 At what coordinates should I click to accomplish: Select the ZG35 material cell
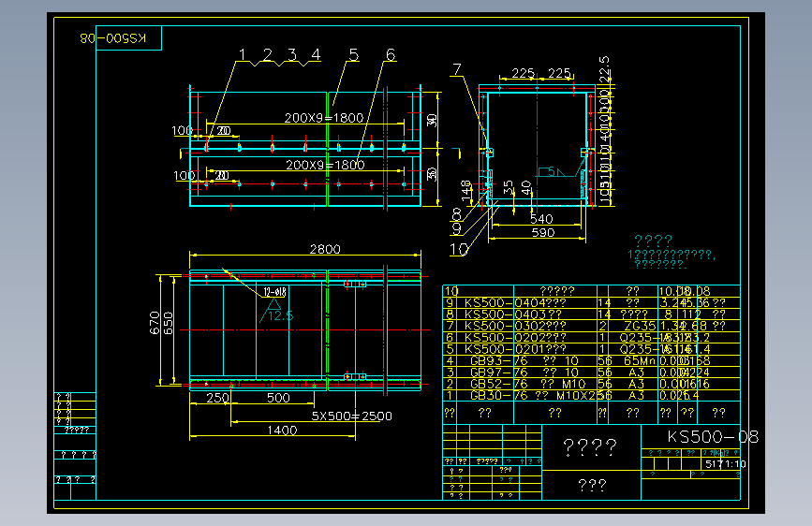tap(640, 326)
